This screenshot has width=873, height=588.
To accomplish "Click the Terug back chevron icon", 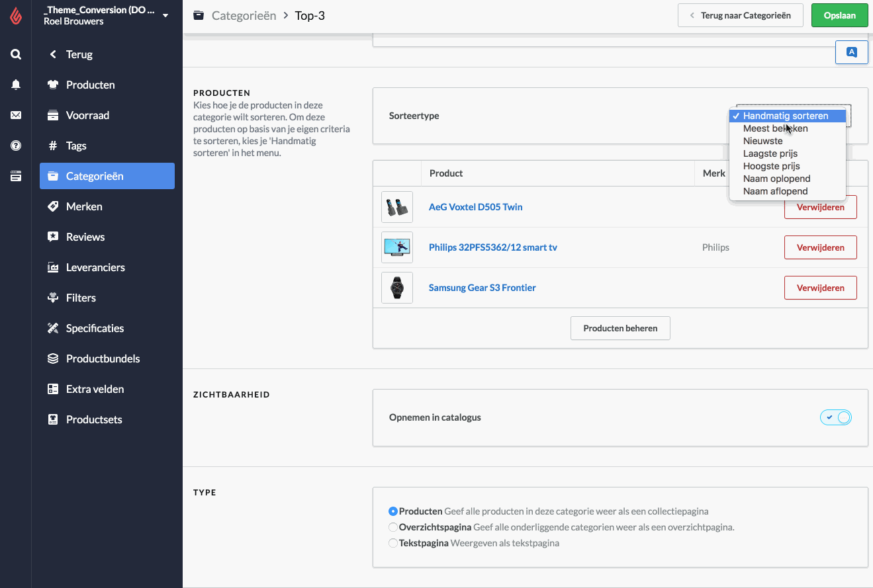I will coord(53,54).
